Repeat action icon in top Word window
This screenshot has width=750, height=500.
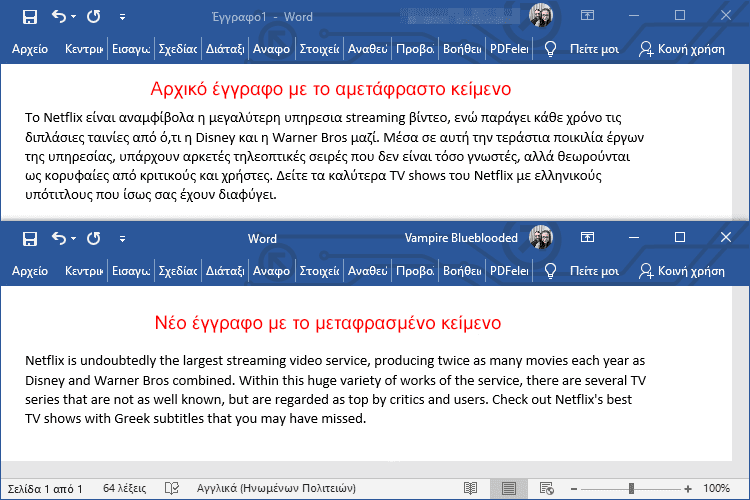[94, 17]
